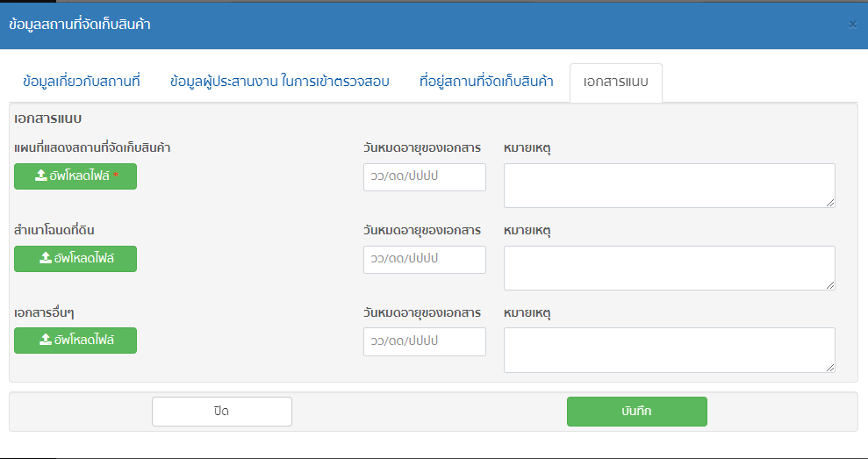The image size is (868, 459).
Task: Click หมายเหตุ textarea for แผนที่แสดงสถานที่จัดเก็บสินค้า
Action: 670,185
